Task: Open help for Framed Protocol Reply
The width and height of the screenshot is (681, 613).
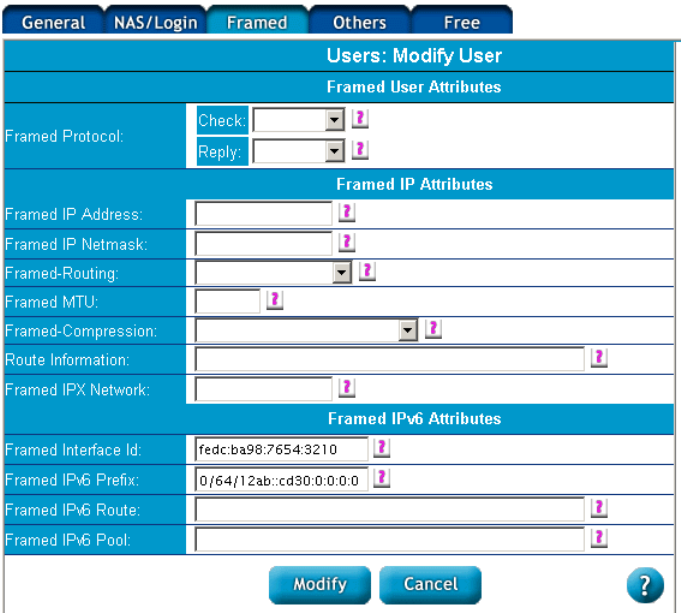Action: point(360,150)
